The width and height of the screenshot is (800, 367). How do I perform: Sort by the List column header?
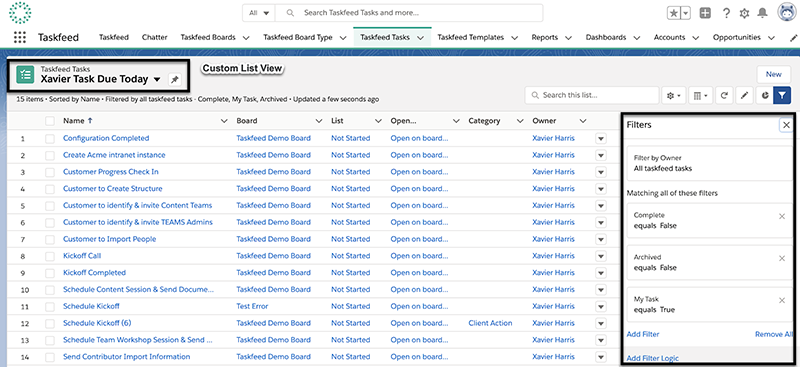[x=337, y=121]
